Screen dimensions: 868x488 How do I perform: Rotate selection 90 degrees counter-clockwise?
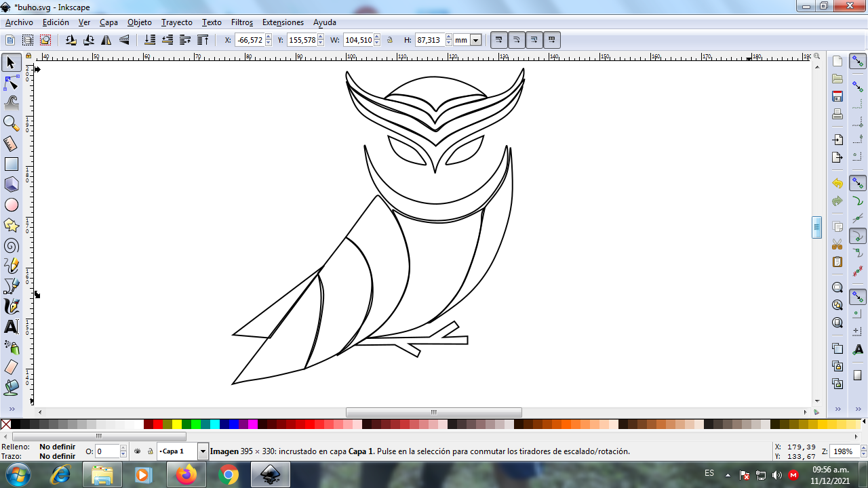(71, 40)
